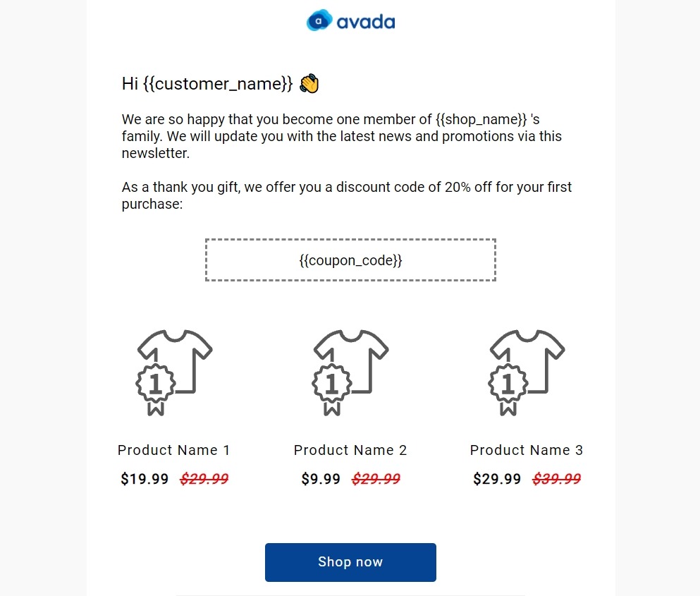Open Product Name 3 title
Screen dimensions: 700x596
[x=527, y=450]
